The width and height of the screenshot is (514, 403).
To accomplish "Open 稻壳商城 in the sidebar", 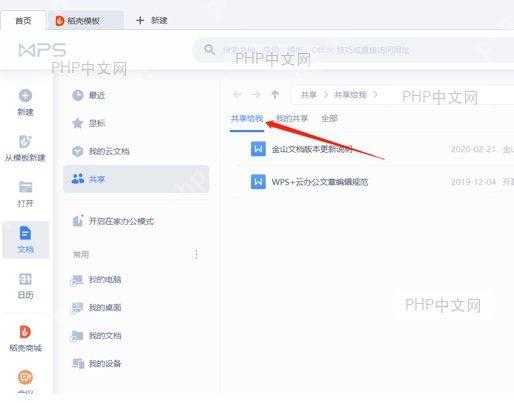I will pos(25,338).
